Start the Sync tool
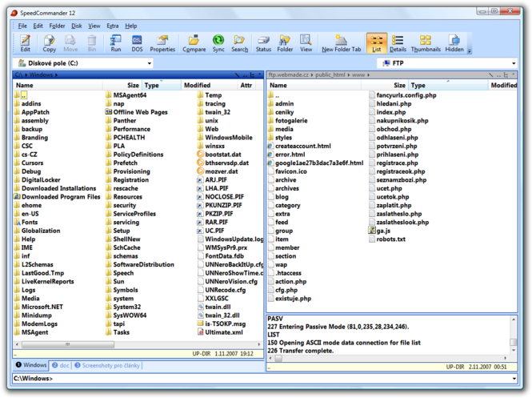This screenshot has height=398, width=532. click(x=218, y=43)
